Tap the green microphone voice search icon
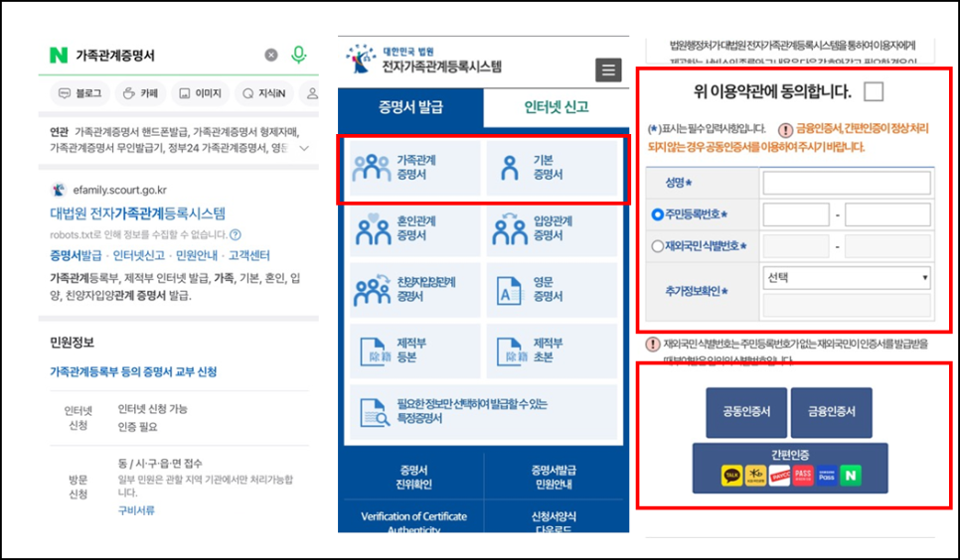Screen dimensions: 960x560 (298, 55)
